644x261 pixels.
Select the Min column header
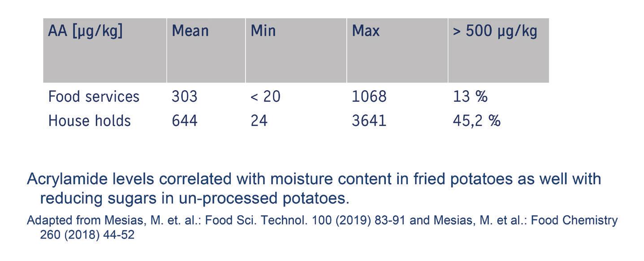tap(263, 31)
